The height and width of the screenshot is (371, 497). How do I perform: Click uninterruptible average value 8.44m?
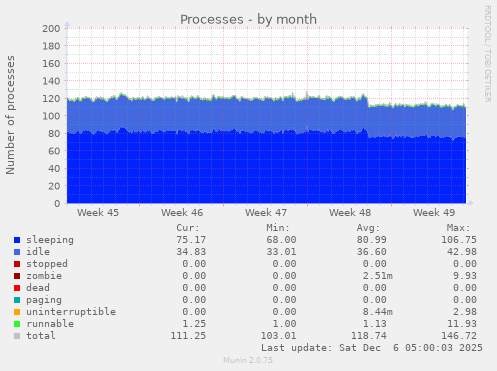click(x=378, y=312)
